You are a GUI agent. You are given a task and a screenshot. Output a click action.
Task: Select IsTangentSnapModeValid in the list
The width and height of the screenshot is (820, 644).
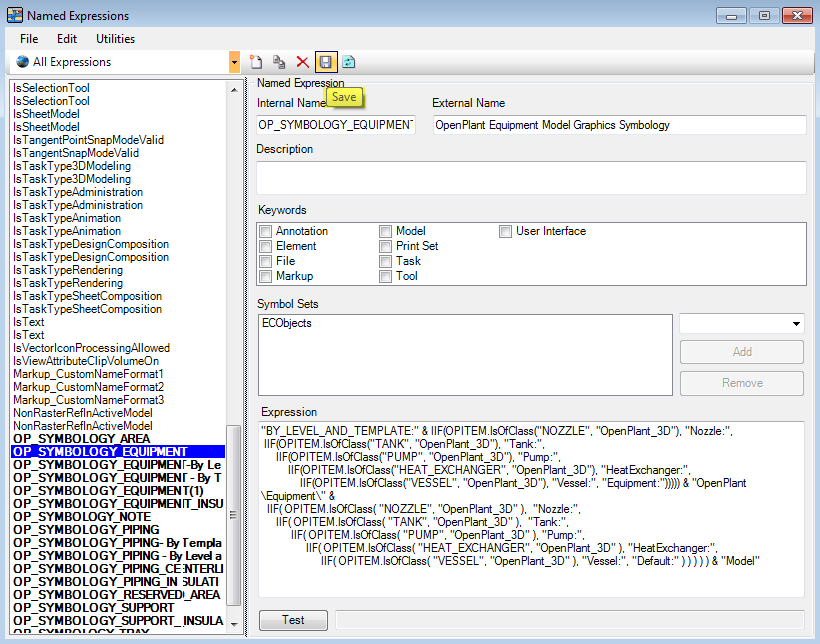click(x=76, y=153)
